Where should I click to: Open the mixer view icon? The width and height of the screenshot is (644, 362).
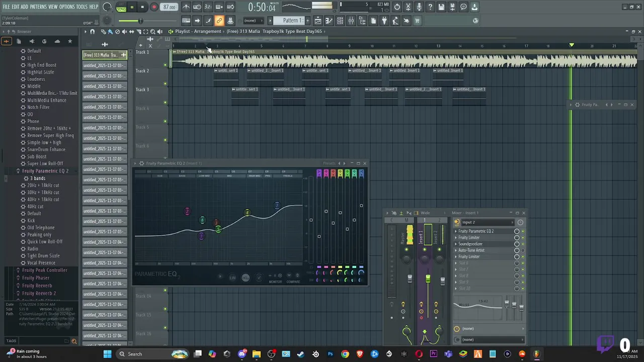[351, 21]
